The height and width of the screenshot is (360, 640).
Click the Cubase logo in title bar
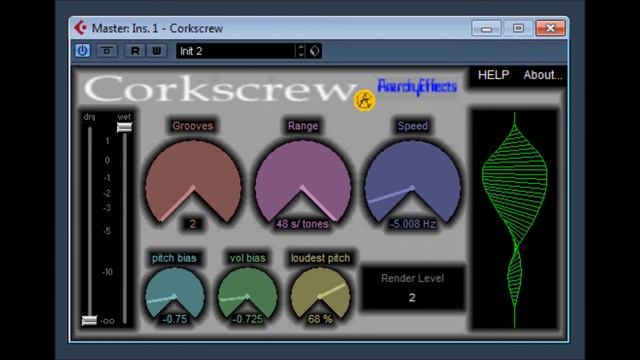tap(80, 28)
